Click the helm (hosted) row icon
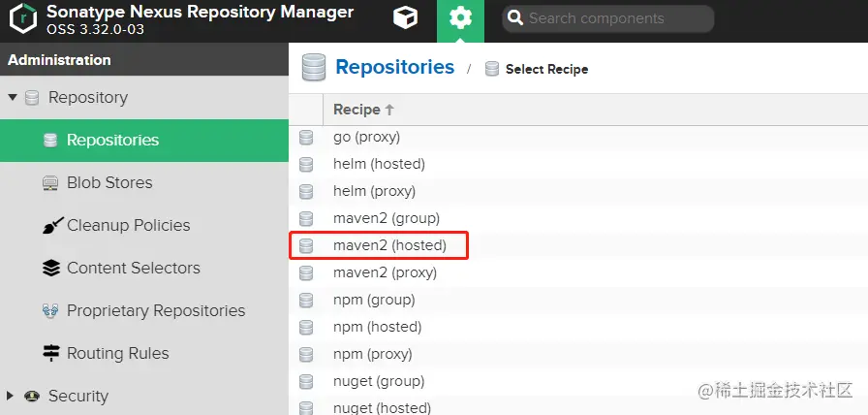Image resolution: width=868 pixels, height=415 pixels. tap(306, 165)
